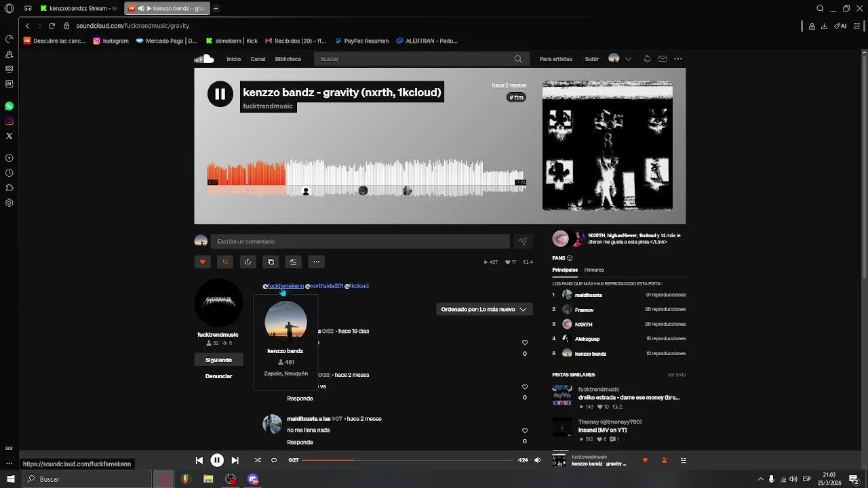Click the #ftm tag on the track header
This screenshot has height=488, width=868.
(x=517, y=98)
